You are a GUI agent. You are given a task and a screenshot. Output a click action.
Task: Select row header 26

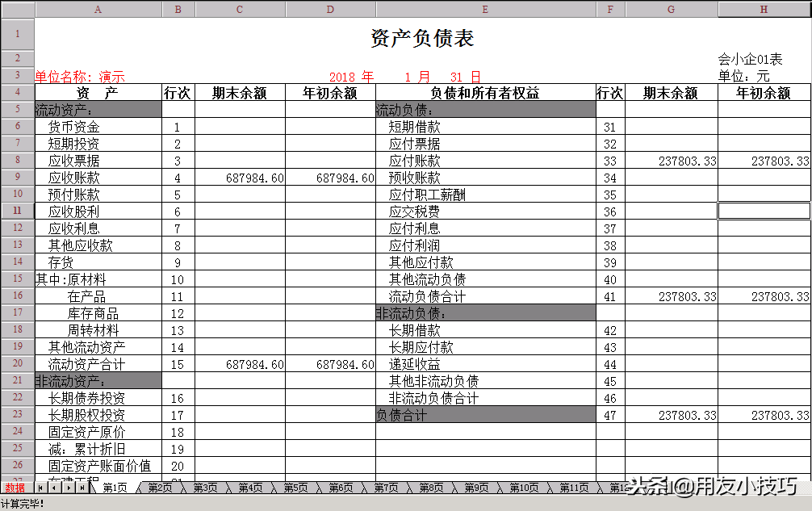18,465
